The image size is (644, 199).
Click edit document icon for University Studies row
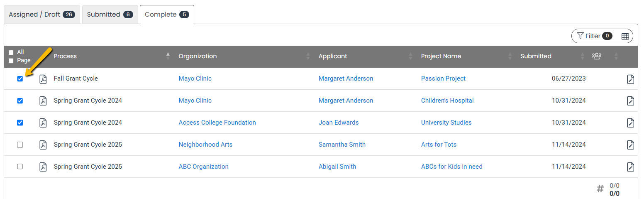click(630, 123)
